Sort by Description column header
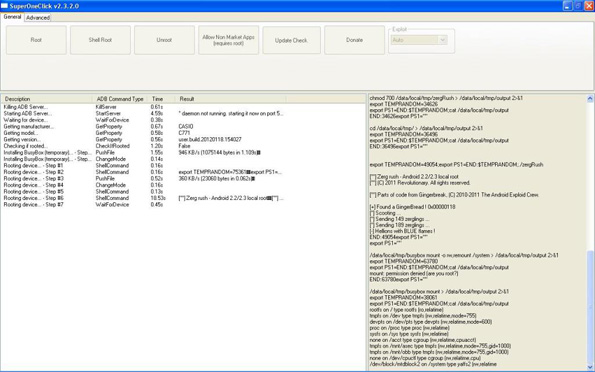The width and height of the screenshot is (595, 372). [x=47, y=99]
